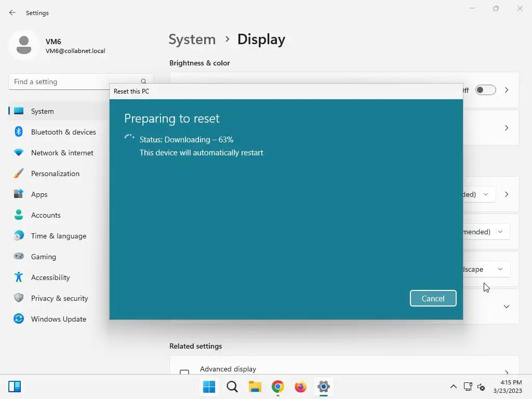The image size is (532, 399).
Task: Open Privacy & security settings
Action: coord(59,298)
